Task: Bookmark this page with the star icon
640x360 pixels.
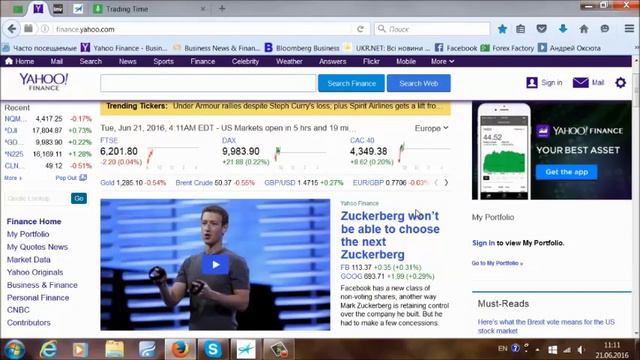Action: (502, 29)
